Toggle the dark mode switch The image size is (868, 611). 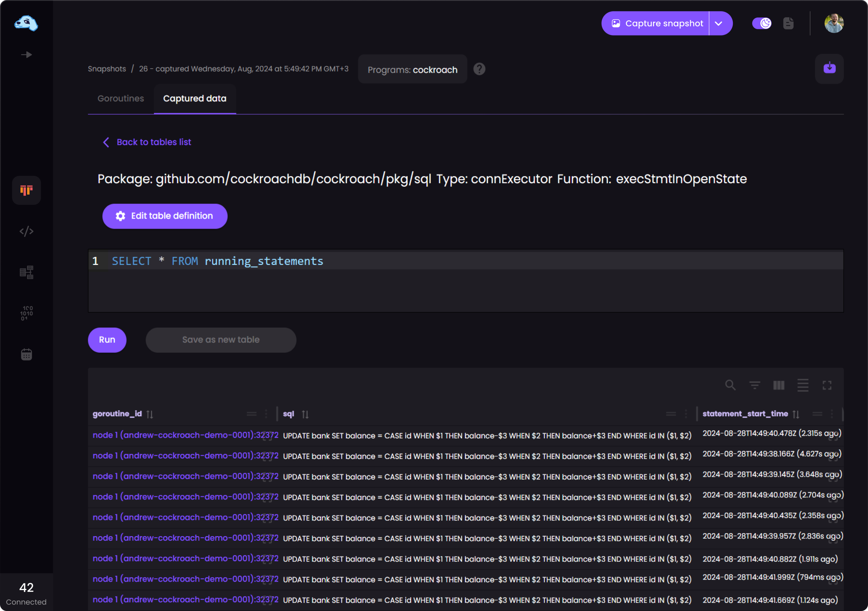pyautogui.click(x=762, y=23)
